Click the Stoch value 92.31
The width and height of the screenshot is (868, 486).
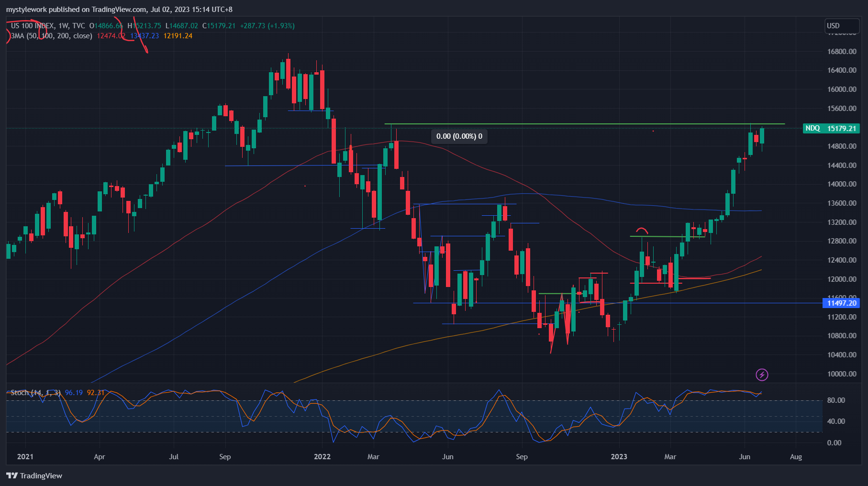click(x=96, y=393)
